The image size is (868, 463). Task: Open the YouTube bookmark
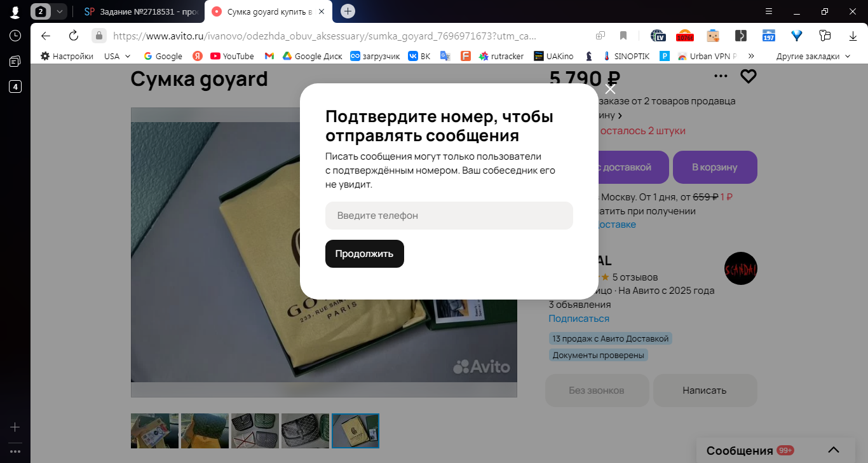click(233, 56)
